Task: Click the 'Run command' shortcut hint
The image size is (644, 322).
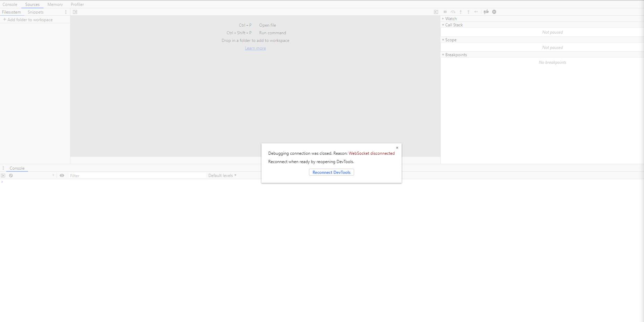Action: click(273, 33)
